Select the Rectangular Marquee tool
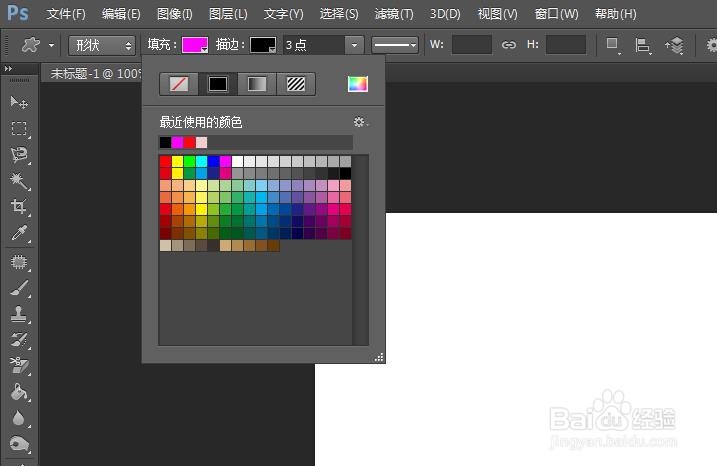This screenshot has height=466, width=717. (19, 129)
